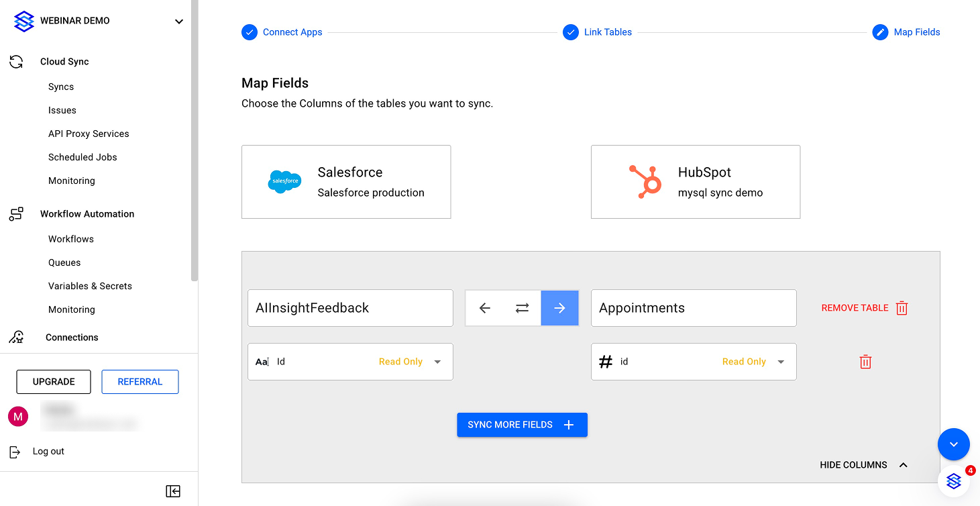Open Syncs in the sidebar
980x506 pixels.
[x=61, y=87]
